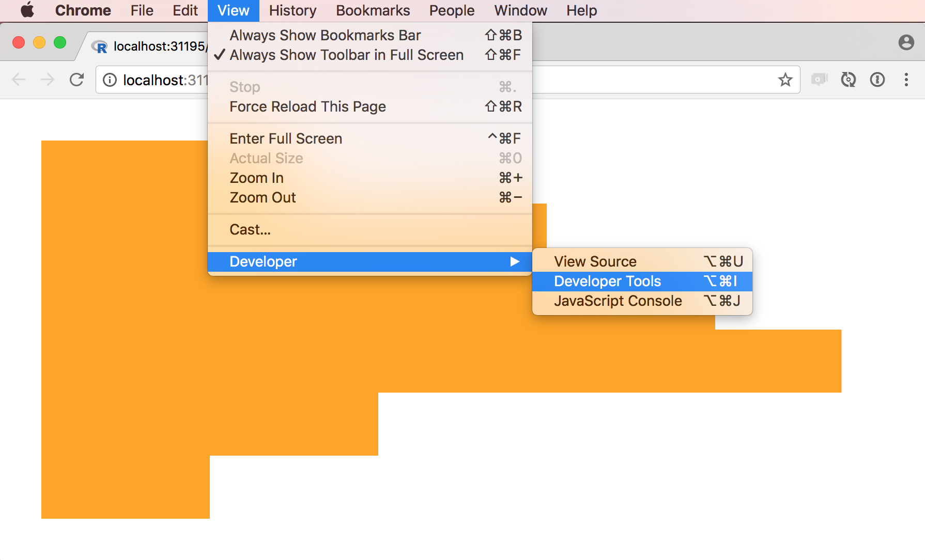Viewport: 925px width, 560px height.
Task: Open the Chrome application menu
Action: [x=83, y=10]
